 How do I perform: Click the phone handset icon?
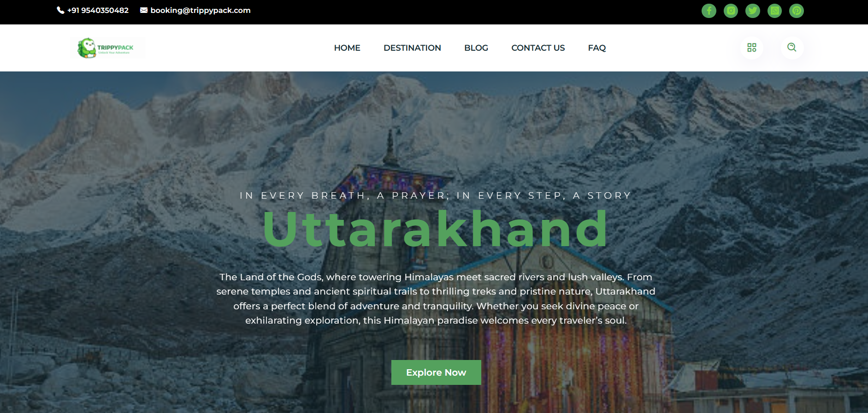[x=60, y=10]
